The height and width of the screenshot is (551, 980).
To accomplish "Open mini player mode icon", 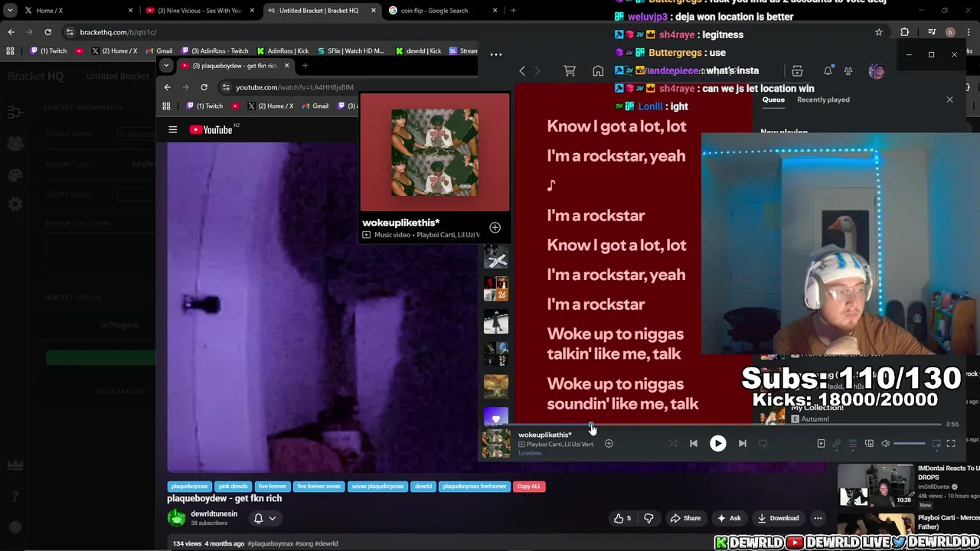I will 936,443.
